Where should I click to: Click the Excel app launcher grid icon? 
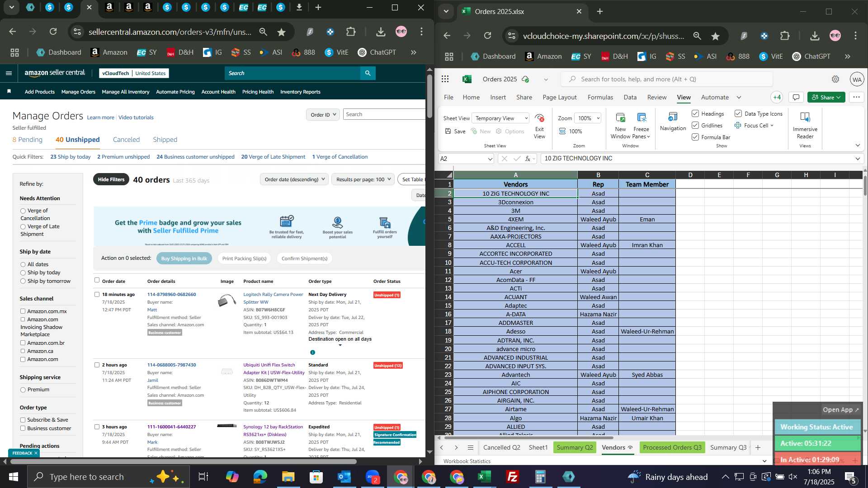point(445,79)
